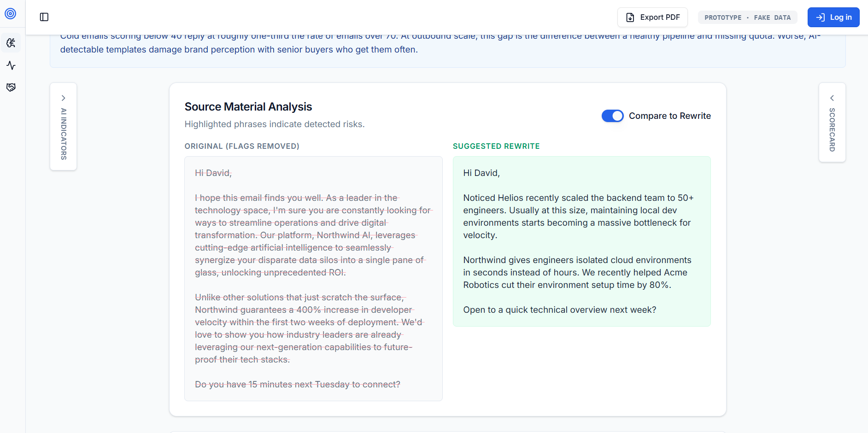
Task: Click the Prototype Fake Data badge
Action: tap(747, 18)
